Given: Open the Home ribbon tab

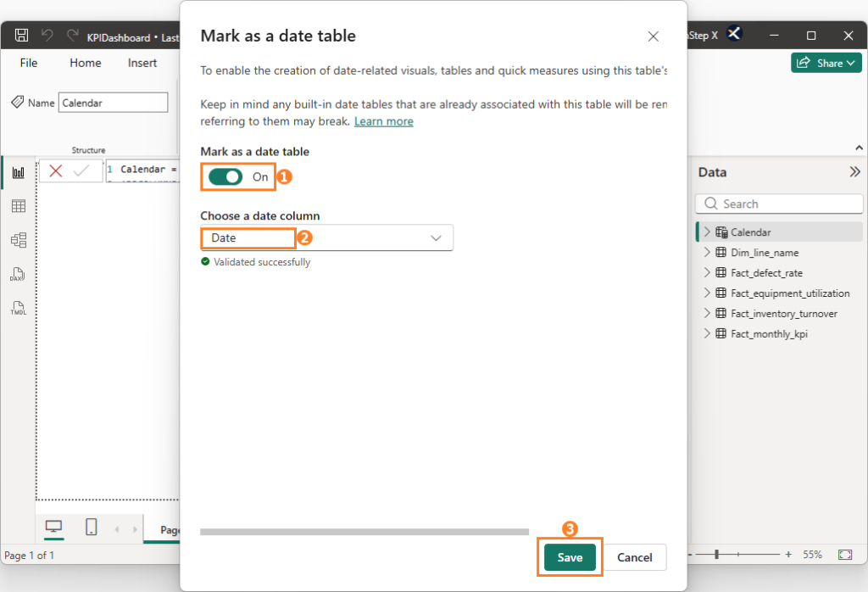Looking at the screenshot, I should pos(86,63).
